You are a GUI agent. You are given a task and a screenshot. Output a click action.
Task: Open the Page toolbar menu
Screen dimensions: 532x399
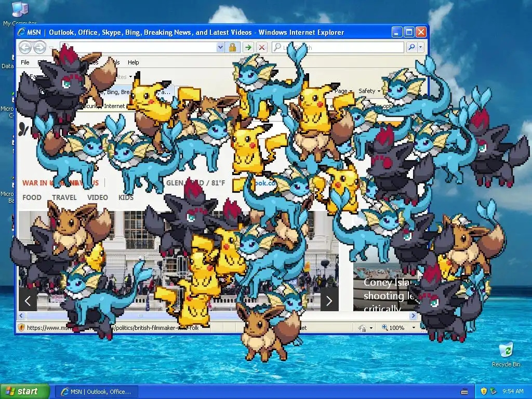[x=343, y=91]
